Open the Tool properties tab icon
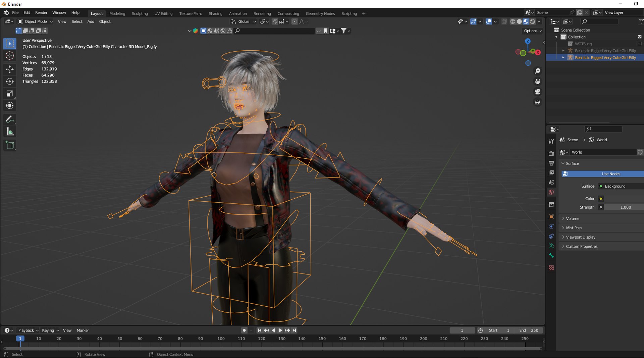 (x=551, y=141)
